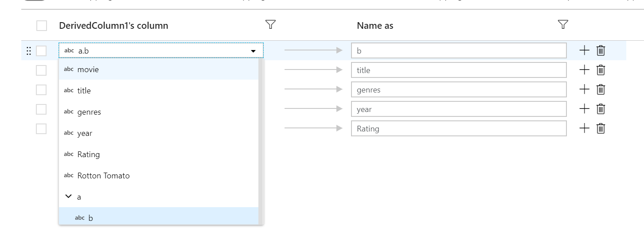The width and height of the screenshot is (644, 243).
Task: Check the first mapping row checkbox
Action: 41,51
